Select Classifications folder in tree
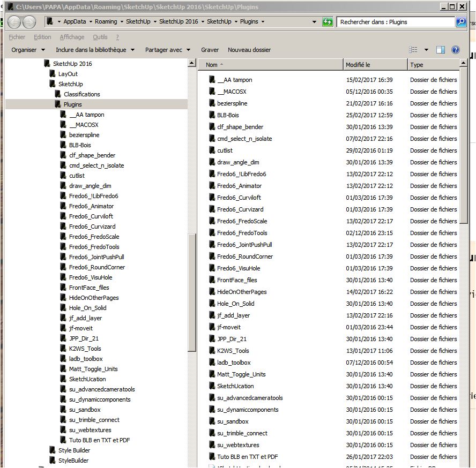This screenshot has height=468, width=476. point(81,94)
